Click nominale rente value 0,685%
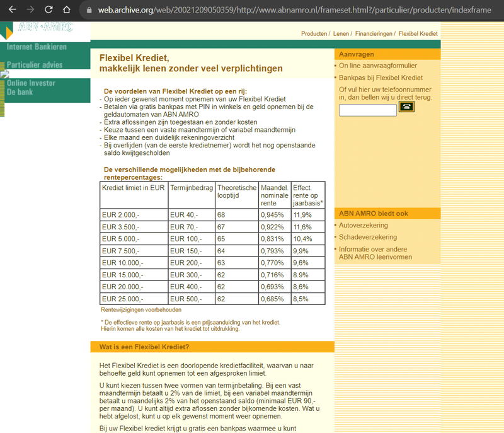Viewport: 504px width, 433px height. [275, 299]
